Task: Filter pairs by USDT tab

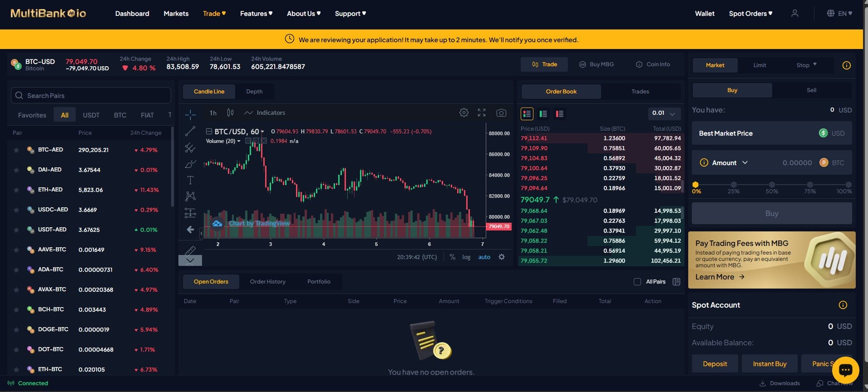Action: (91, 115)
